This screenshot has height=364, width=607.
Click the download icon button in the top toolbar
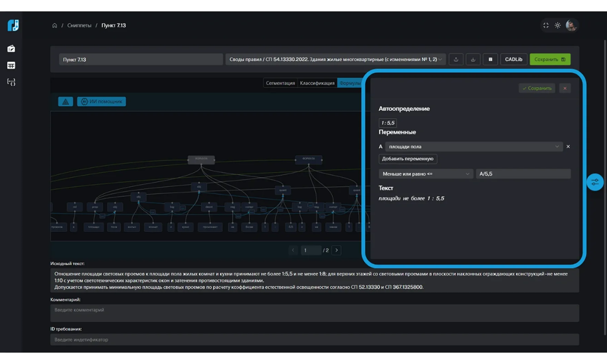[x=473, y=59]
